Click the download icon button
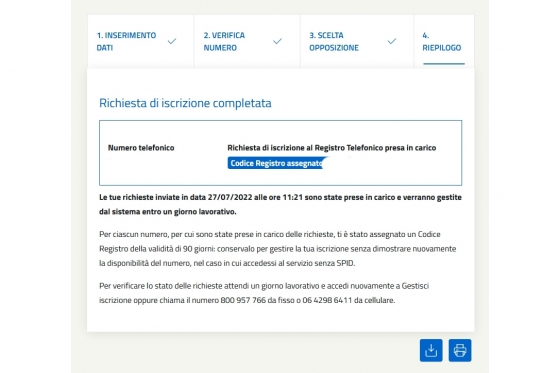This screenshot has height=373, width=560. click(x=431, y=350)
